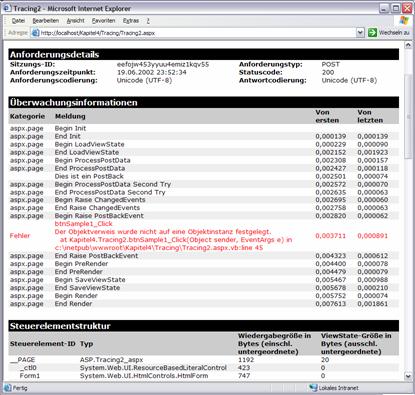Screen dimensions: 415x395
Task: Click the Internet Explorer icon in title bar
Action: click(x=7, y=8)
